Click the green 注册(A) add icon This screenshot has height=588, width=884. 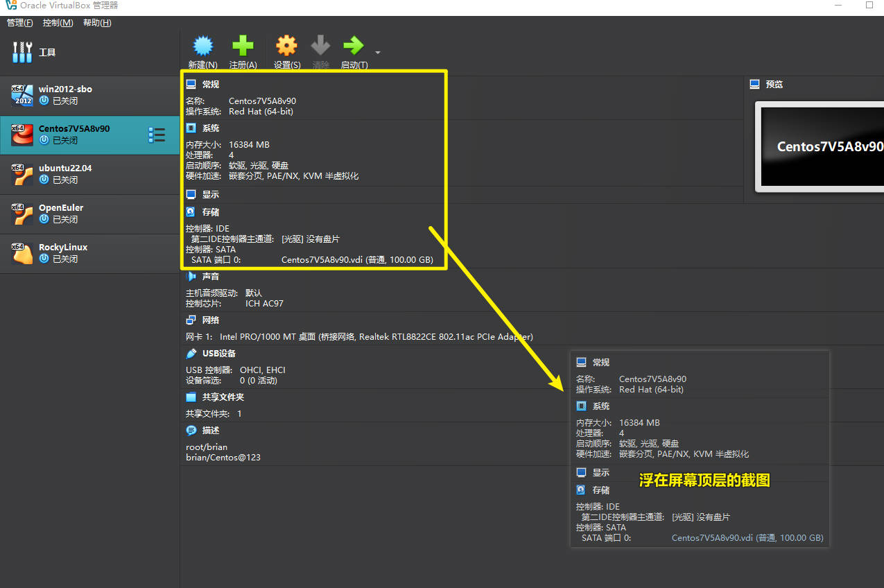[x=243, y=46]
